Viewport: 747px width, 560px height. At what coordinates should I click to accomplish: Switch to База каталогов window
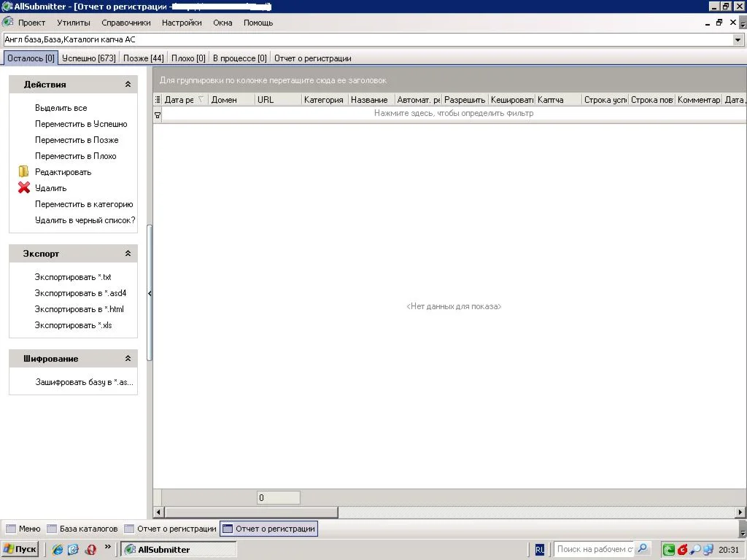82,529
